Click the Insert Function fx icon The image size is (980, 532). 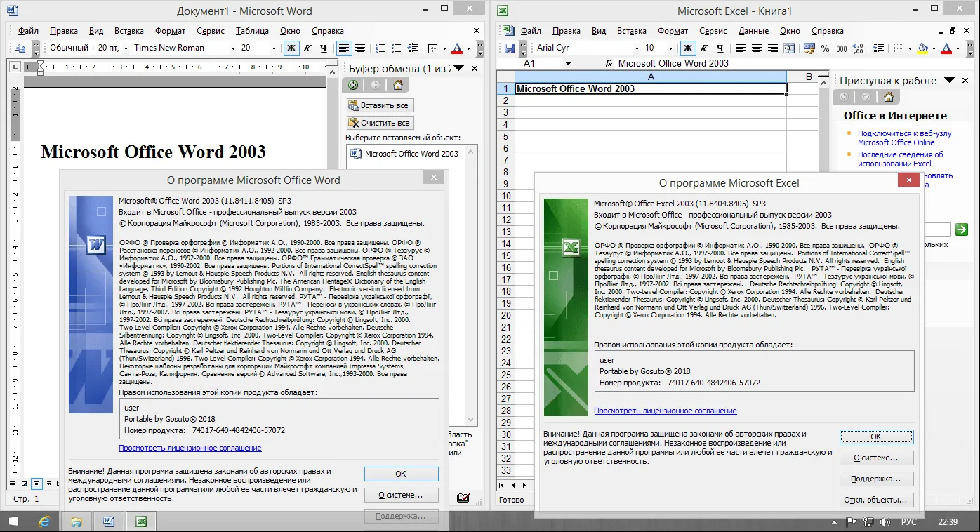[609, 63]
